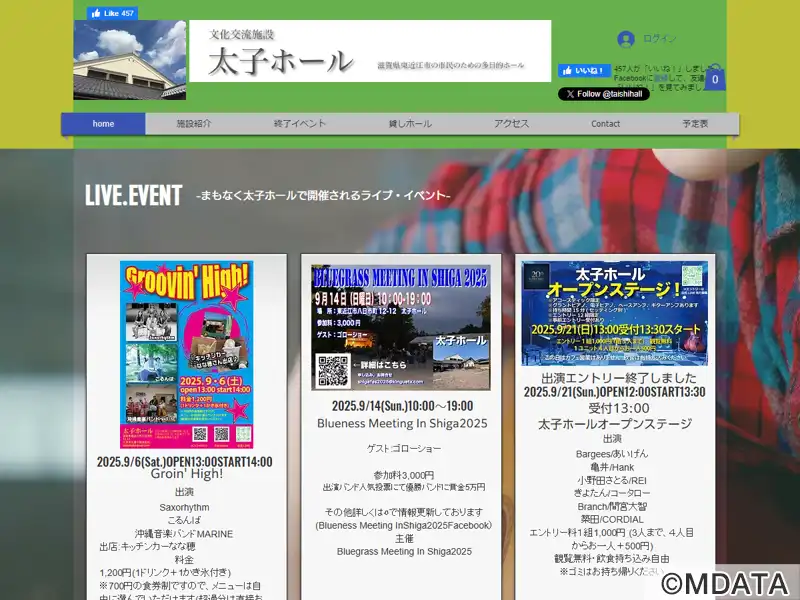Click the Facebook Like 457 button
The image size is (800, 600).
pos(112,13)
